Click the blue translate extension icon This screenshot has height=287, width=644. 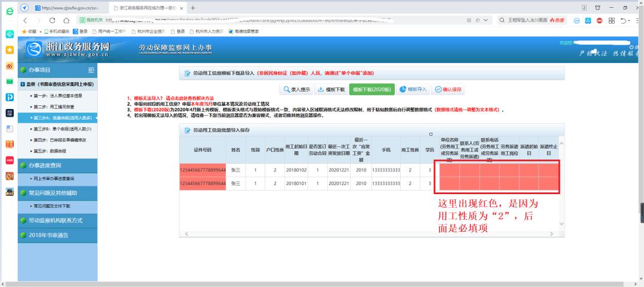(588, 20)
